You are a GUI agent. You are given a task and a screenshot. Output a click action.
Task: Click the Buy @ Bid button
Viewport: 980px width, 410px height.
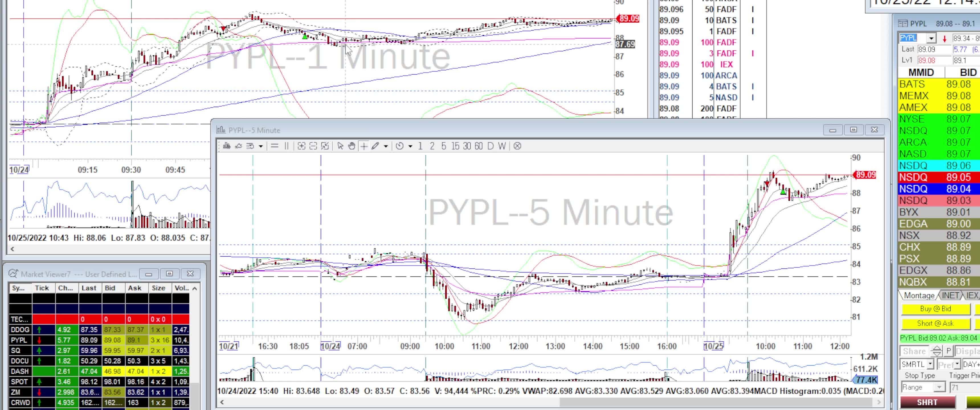tap(936, 309)
